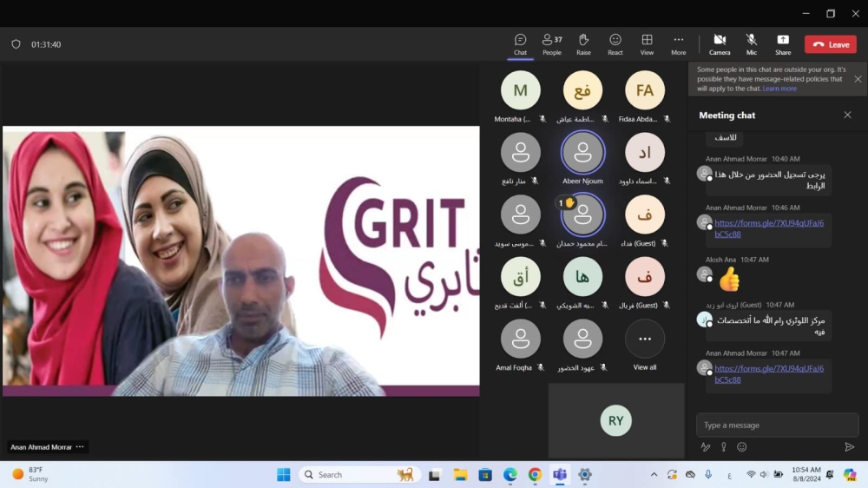Open the notifications bell icon
This screenshot has height=488, width=868.
829,474
